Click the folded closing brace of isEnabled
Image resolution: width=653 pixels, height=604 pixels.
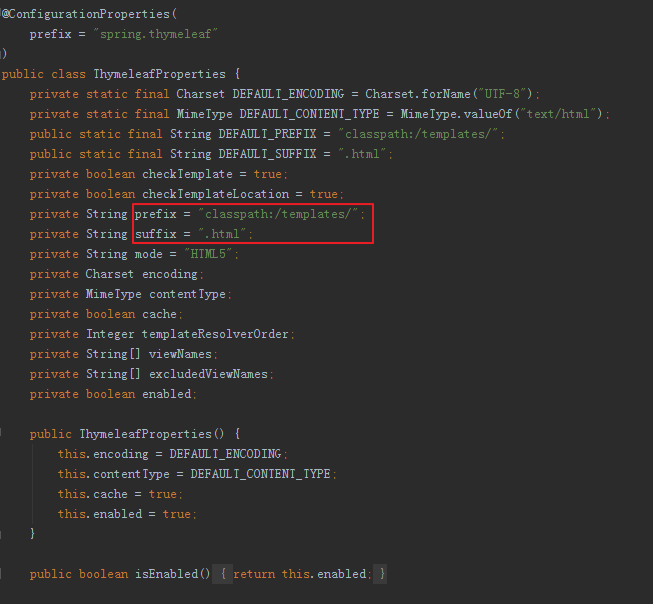(x=381, y=574)
